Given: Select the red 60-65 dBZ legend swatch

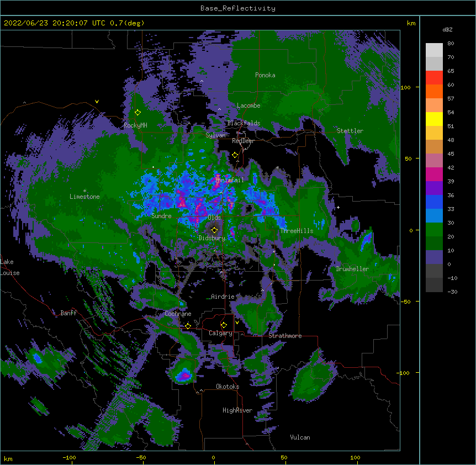Looking at the screenshot, I should point(434,78).
